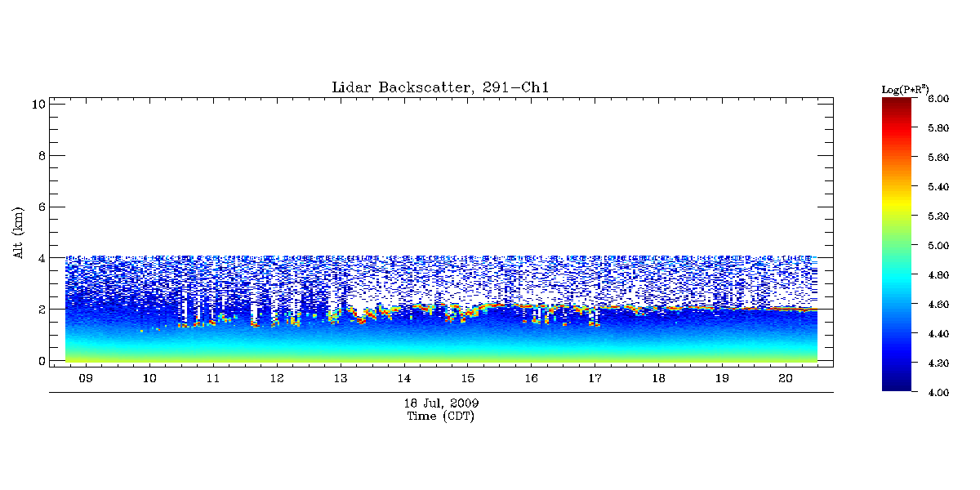Click the colorbar value 6.00
Screen dimensions: 980x490
tap(938, 99)
